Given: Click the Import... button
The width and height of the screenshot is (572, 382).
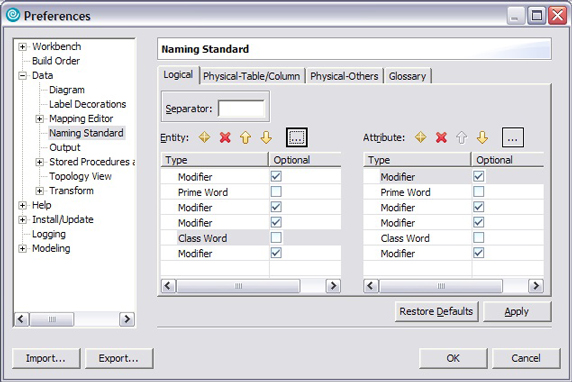Looking at the screenshot, I should [x=46, y=358].
